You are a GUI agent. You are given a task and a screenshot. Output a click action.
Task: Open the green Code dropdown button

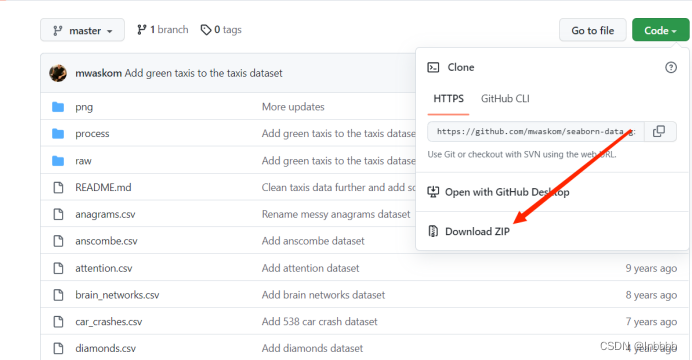coord(660,30)
